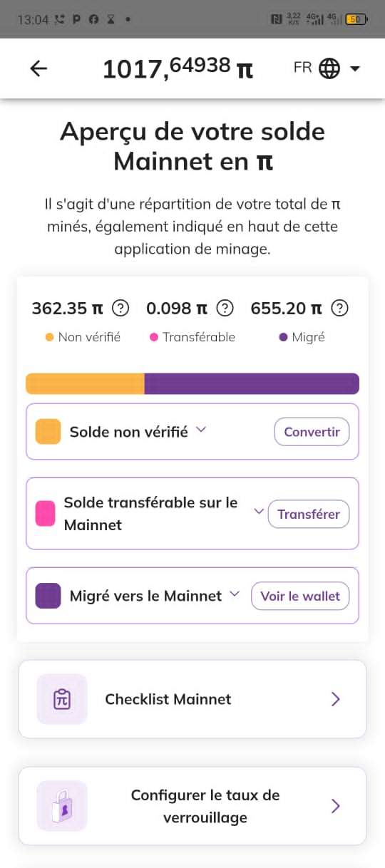Image resolution: width=385 pixels, height=868 pixels.
Task: Tap help icon beside 0.098 π
Action: coord(225,309)
